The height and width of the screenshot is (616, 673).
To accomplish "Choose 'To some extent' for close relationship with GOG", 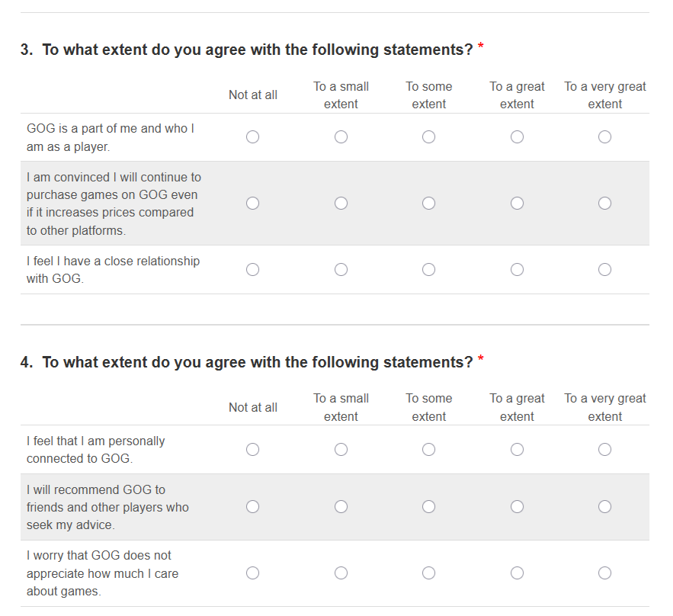I will pyautogui.click(x=429, y=270).
